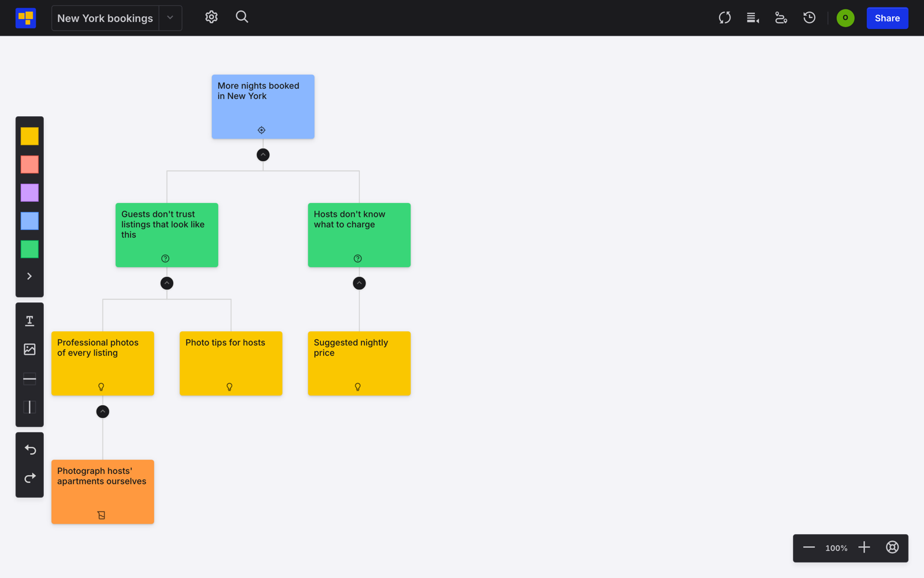Collapse children under More nights booked card
Screen dimensions: 924x578
click(263, 155)
